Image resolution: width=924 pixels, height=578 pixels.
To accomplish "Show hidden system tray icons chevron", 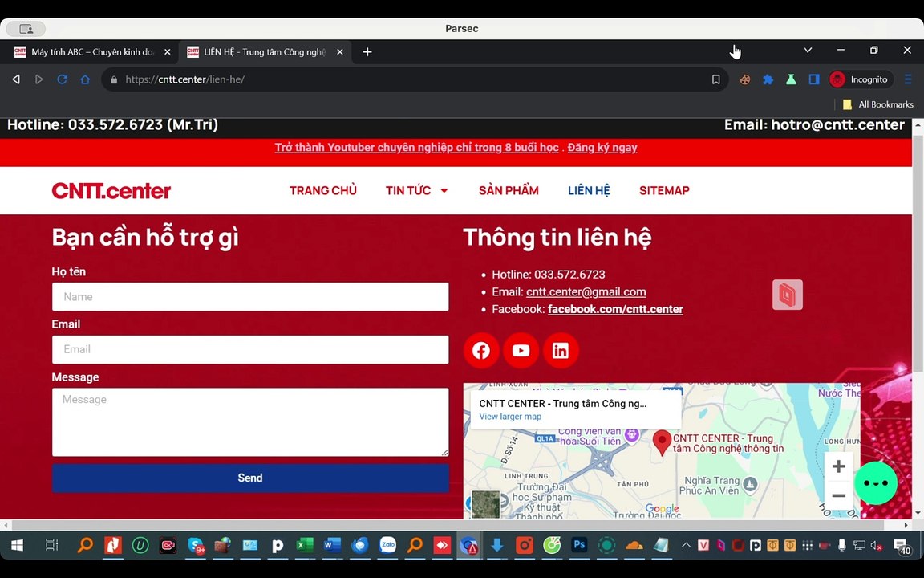I will 686,546.
